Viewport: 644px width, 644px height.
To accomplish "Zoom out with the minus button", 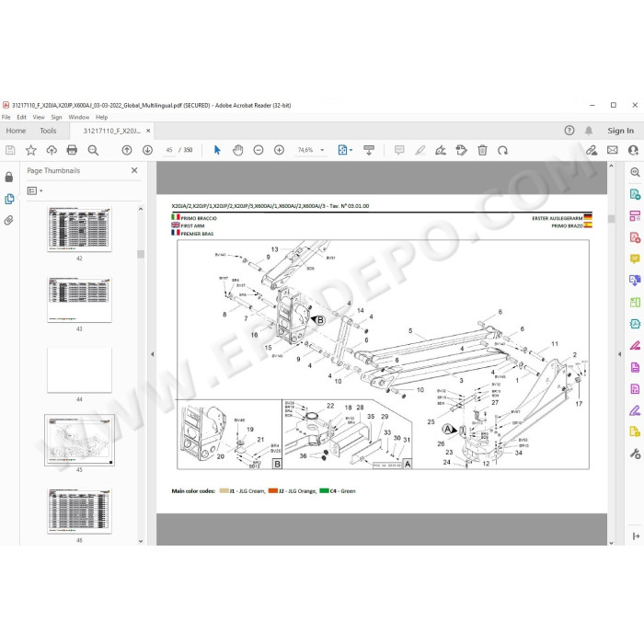I will (x=259, y=150).
